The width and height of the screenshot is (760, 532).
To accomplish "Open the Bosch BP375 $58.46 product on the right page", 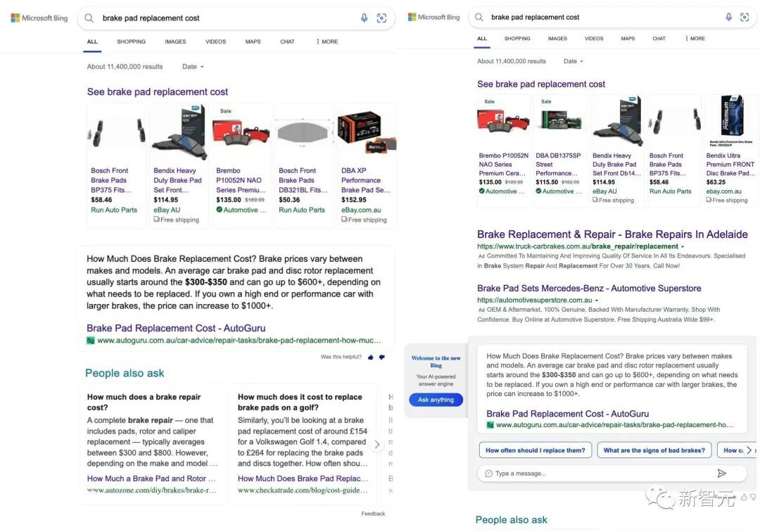I will (675, 151).
